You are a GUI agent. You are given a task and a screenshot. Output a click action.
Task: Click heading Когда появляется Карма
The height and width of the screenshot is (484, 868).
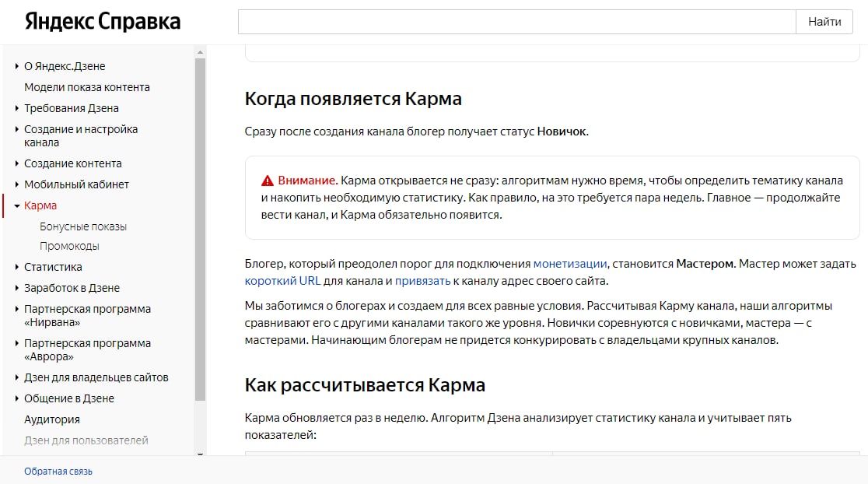[353, 99]
